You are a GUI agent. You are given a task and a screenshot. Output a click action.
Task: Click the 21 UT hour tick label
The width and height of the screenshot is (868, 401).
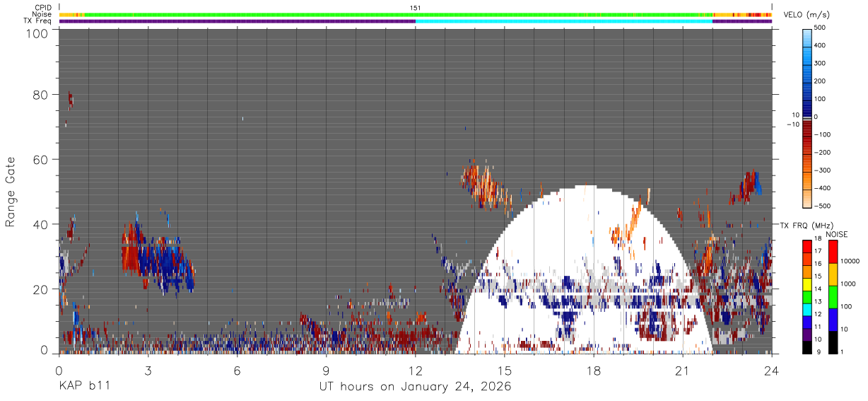tap(683, 370)
